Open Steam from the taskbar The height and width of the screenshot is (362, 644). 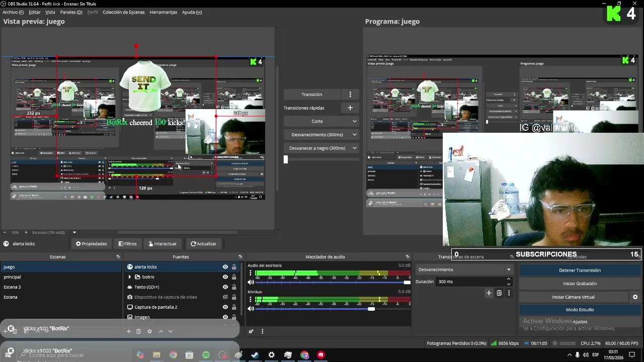click(x=255, y=355)
